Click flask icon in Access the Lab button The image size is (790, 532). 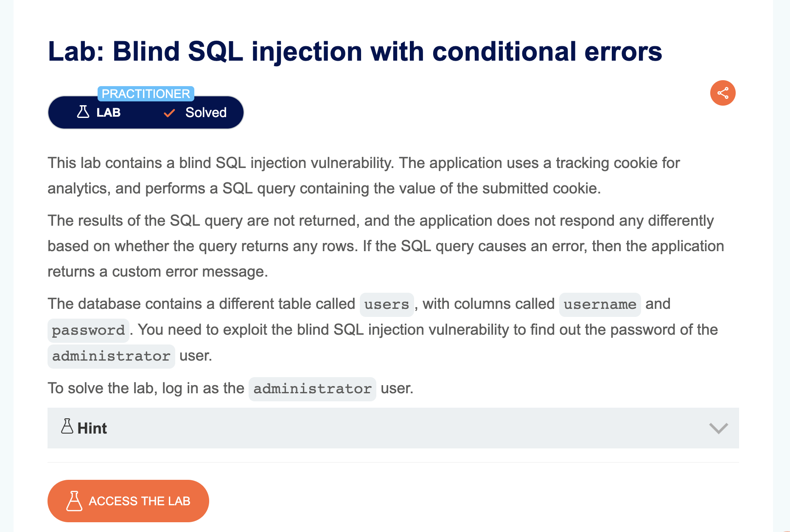pyautogui.click(x=74, y=501)
